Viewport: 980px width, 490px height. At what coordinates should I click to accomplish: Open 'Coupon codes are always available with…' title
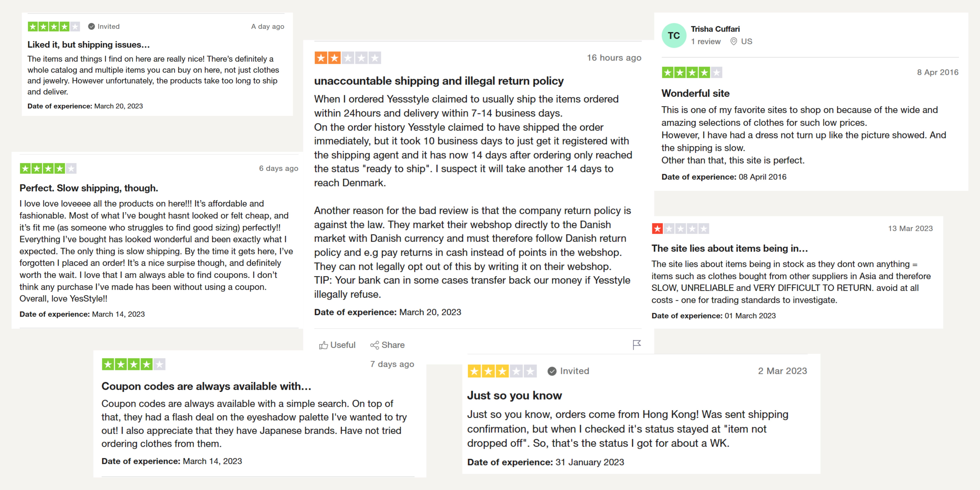coord(206,386)
